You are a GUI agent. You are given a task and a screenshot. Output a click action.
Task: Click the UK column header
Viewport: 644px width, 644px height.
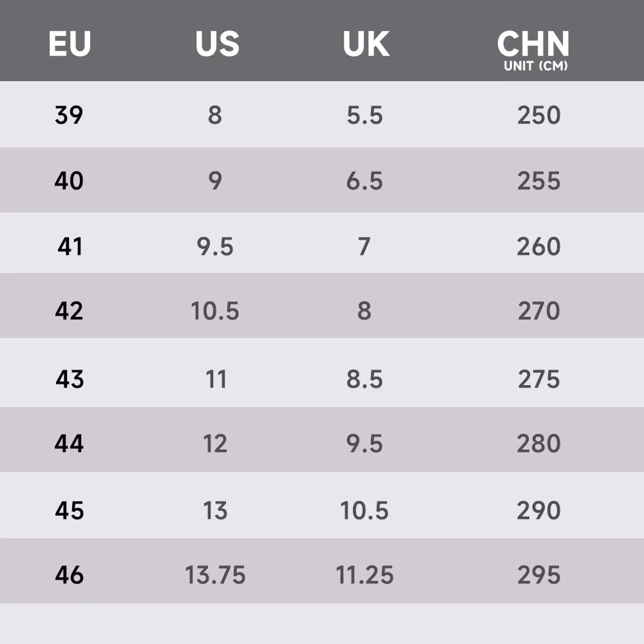coord(366,44)
